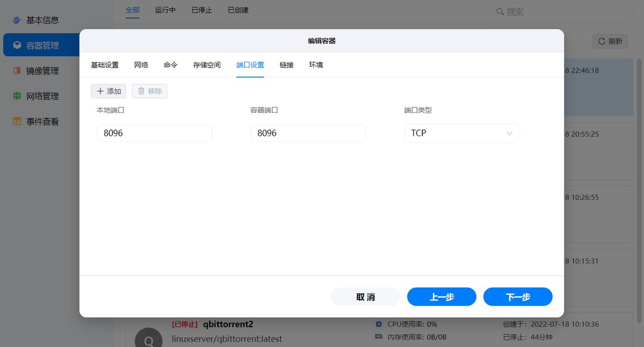Open the 基本信息 sidebar section
Screen dimensions: 644x347
click(40, 20)
